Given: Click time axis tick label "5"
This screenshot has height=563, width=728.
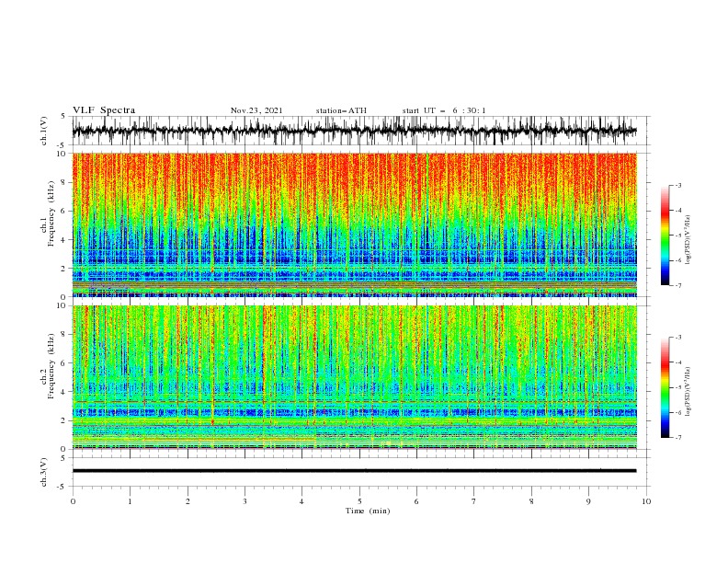Looking at the screenshot, I should point(359,501).
